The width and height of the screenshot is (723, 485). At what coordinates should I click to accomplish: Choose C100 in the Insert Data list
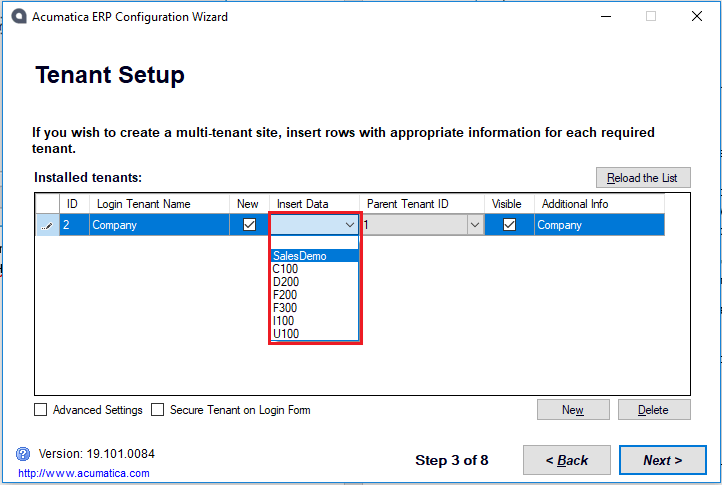coord(314,269)
